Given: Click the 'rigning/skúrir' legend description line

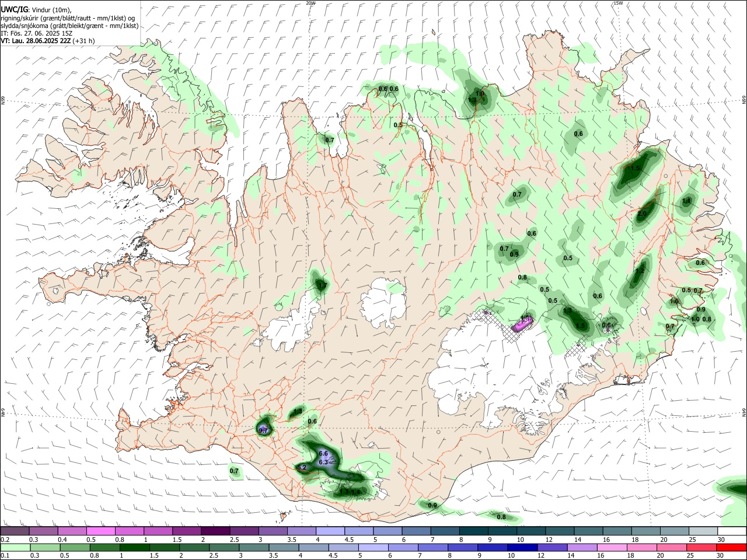Looking at the screenshot, I should pyautogui.click(x=69, y=18).
